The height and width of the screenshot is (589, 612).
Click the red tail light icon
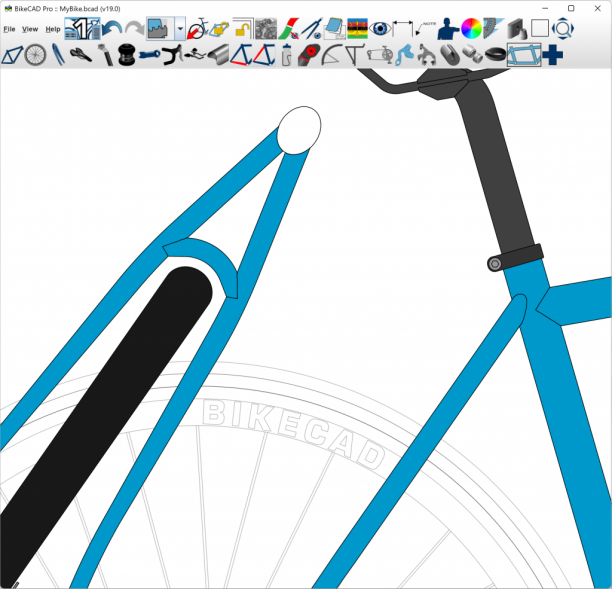[x=309, y=55]
